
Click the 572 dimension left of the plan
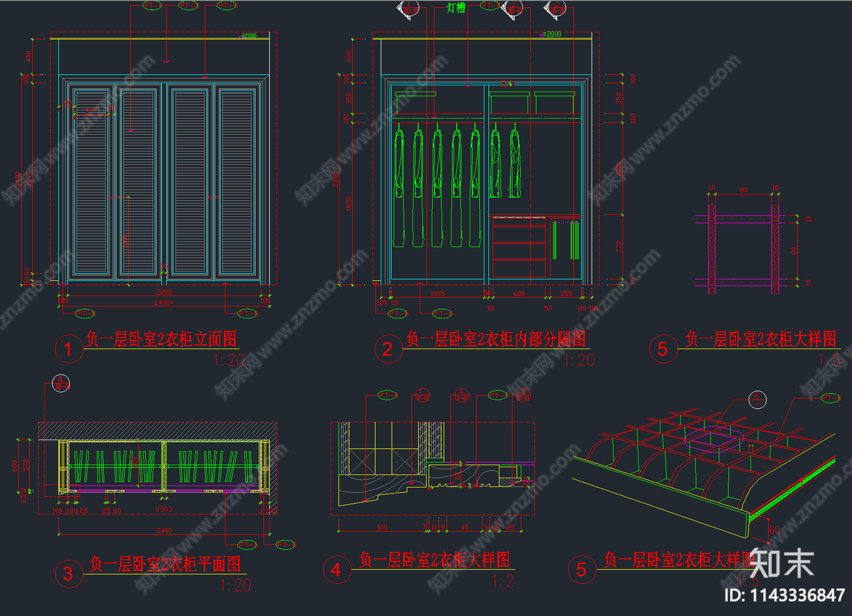[26, 465]
